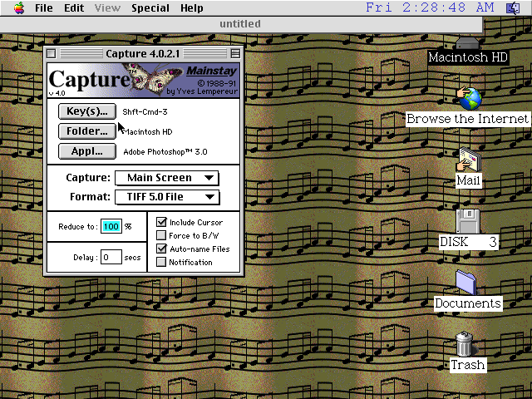Click the Capture 4.0.2.1 title bar
The width and height of the screenshot is (532, 399).
[144, 53]
